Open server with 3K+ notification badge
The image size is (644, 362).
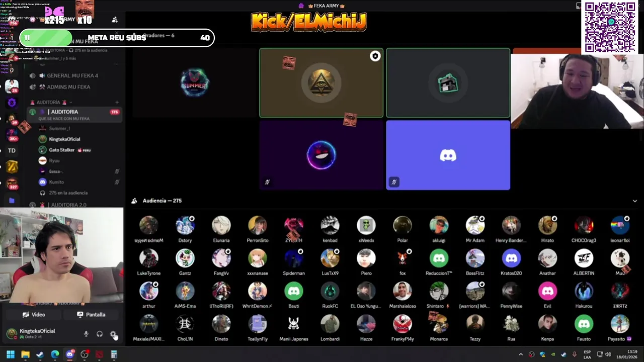(12, 135)
